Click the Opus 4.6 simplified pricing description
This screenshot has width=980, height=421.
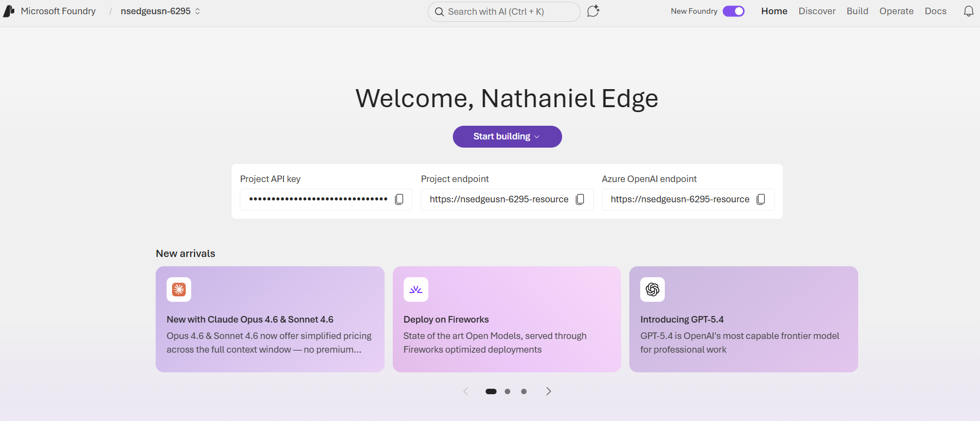coord(269,343)
